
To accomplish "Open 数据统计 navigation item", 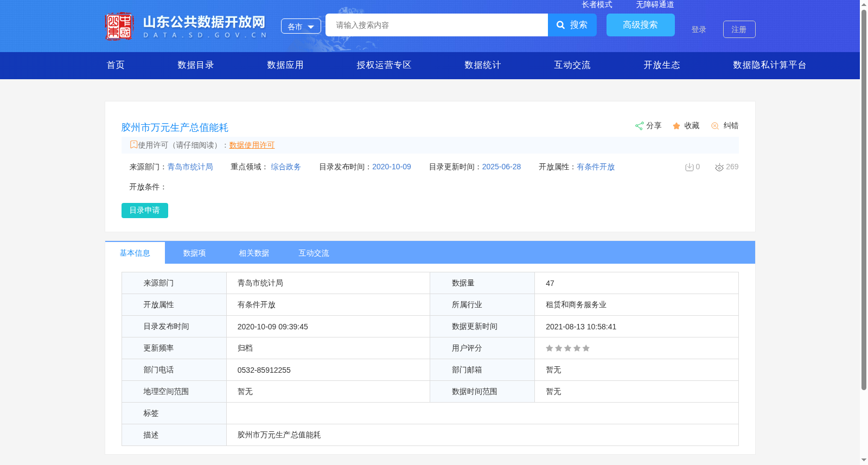I will [x=483, y=65].
